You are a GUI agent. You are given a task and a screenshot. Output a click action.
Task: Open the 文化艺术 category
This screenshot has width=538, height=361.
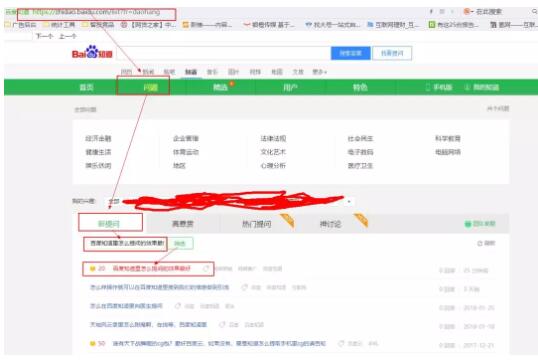[273, 152]
